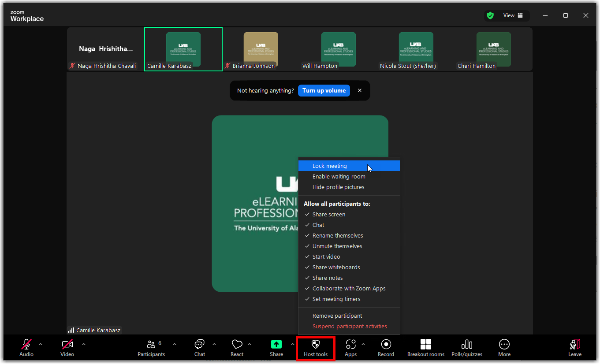Start sharing with green Share icon
The height and width of the screenshot is (364, 600).
[276, 345]
